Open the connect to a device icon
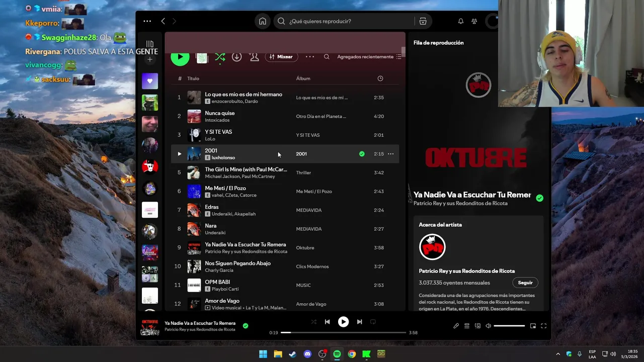This screenshot has width=644, height=362. tap(477, 326)
